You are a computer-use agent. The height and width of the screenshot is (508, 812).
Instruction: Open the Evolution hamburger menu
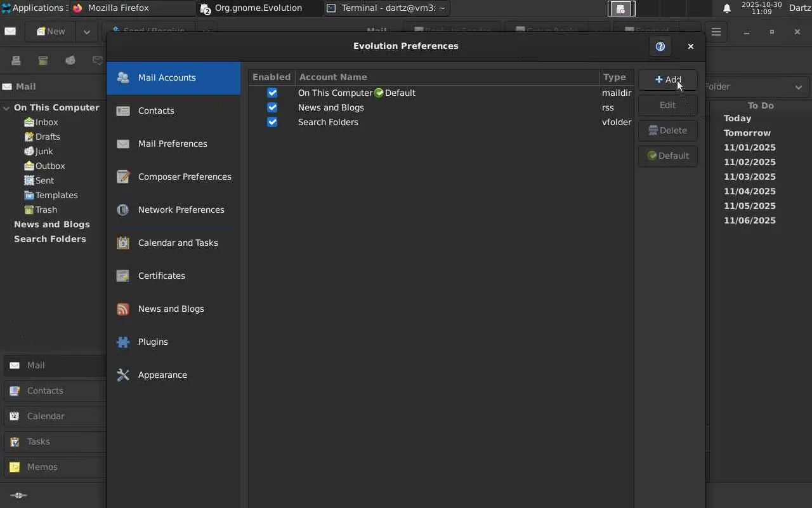click(x=716, y=32)
